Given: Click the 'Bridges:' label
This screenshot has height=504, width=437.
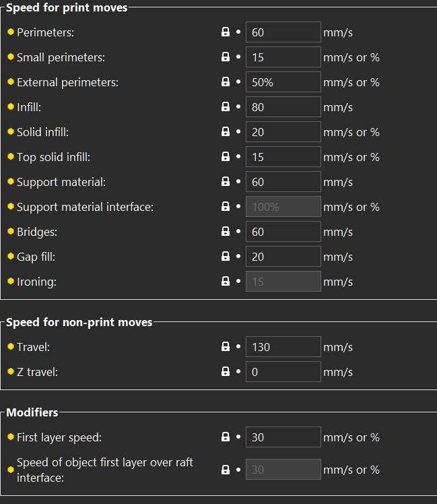Looking at the screenshot, I should 37,232.
